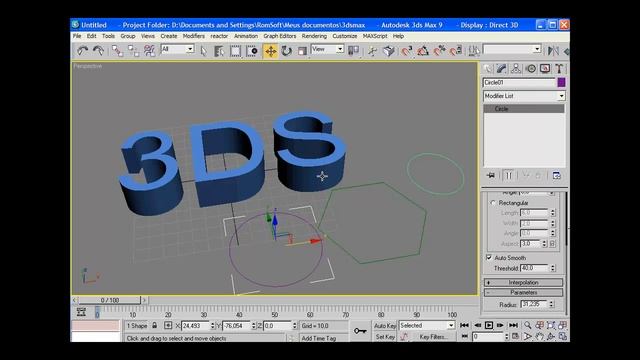Open the Select by Name tool
The image size is (640, 360).
219,51
